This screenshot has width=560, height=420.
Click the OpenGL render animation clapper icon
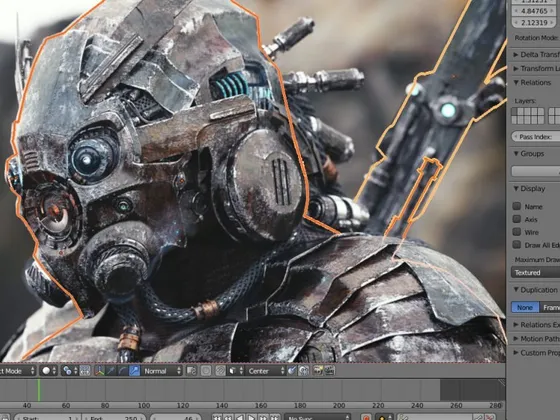(329, 371)
